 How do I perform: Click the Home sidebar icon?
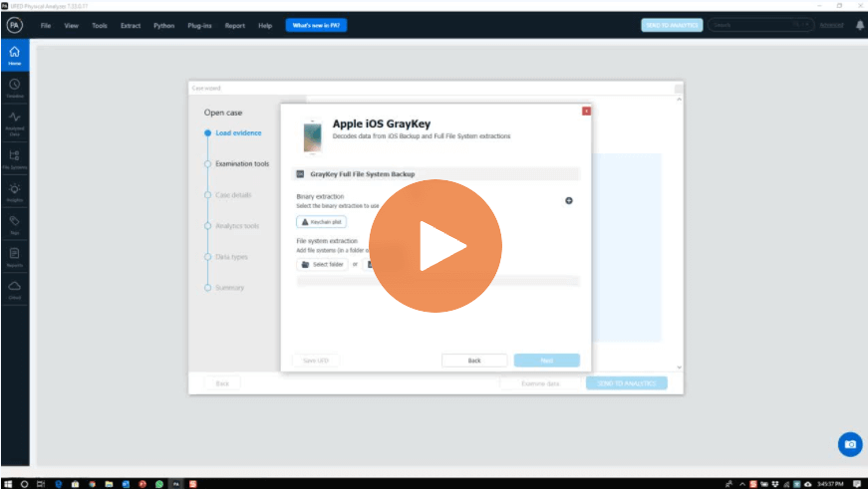pos(15,55)
